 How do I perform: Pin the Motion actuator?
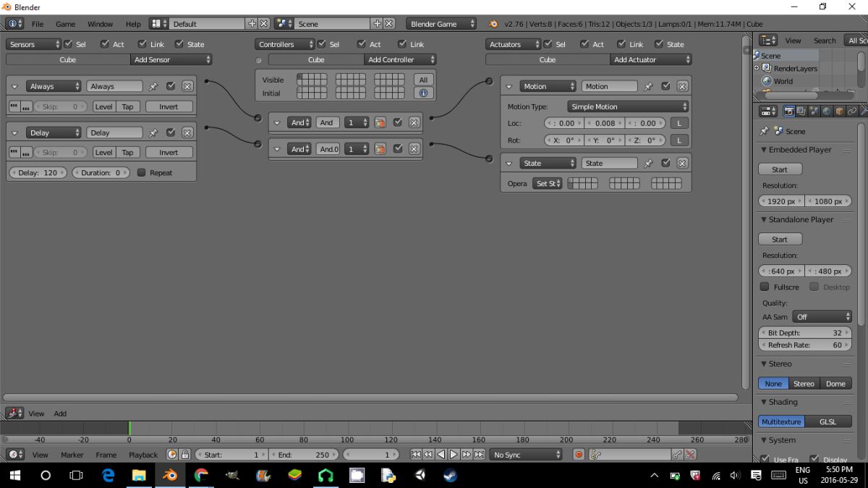(x=648, y=86)
